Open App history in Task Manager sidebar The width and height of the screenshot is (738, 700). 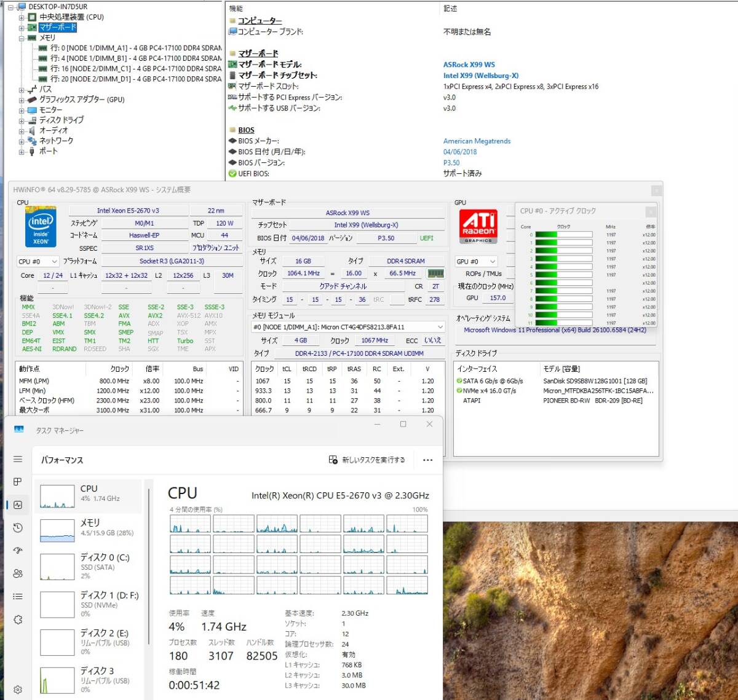(18, 528)
